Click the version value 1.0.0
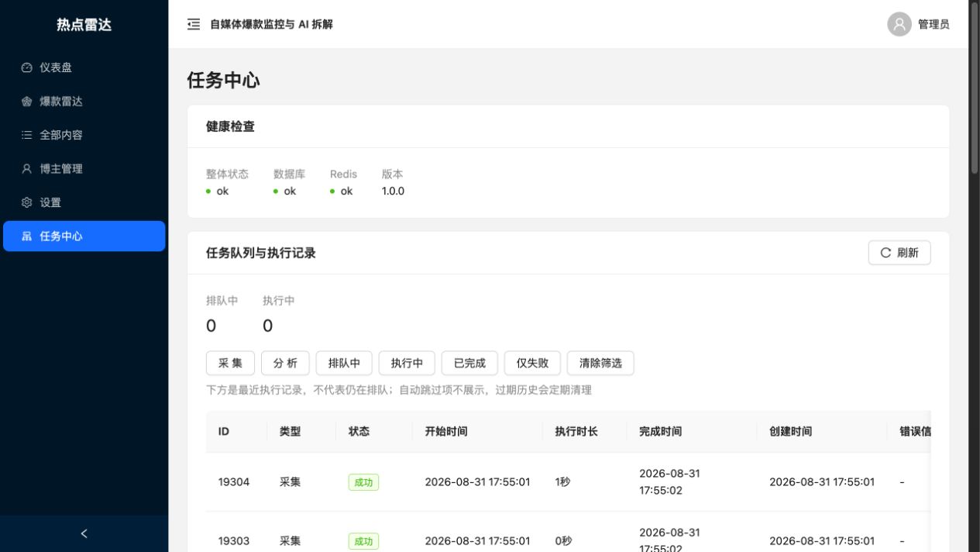 [x=393, y=191]
